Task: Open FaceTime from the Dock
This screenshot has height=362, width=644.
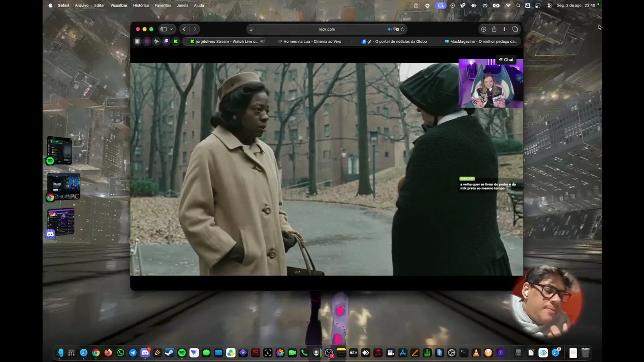Action: point(292,353)
